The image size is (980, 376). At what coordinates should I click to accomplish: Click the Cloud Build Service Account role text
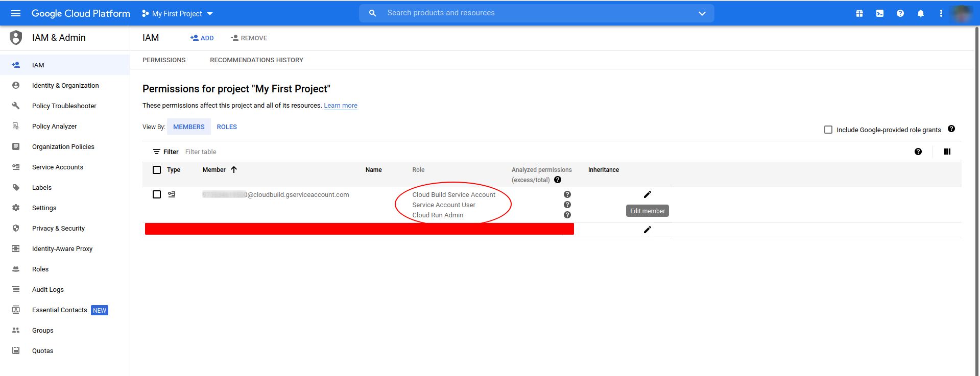[x=454, y=194]
